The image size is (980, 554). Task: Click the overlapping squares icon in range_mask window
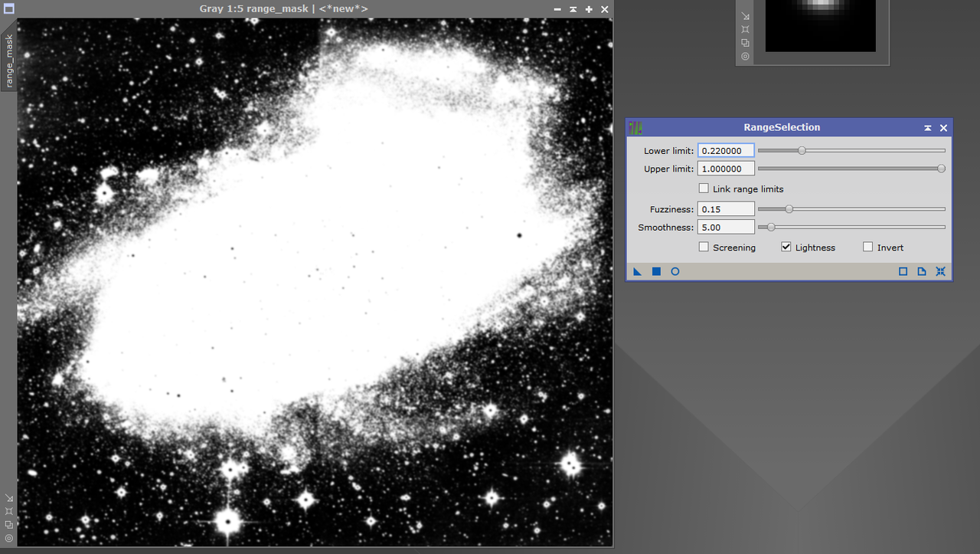pyautogui.click(x=8, y=525)
